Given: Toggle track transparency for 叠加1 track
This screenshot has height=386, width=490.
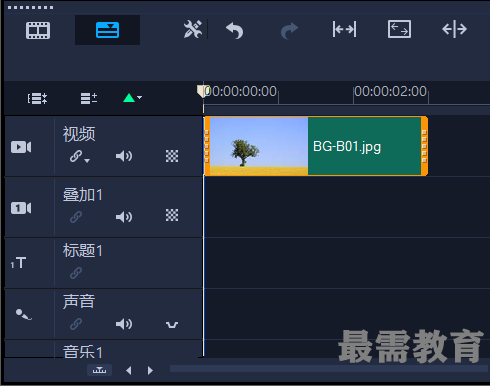Looking at the screenshot, I should (x=172, y=215).
